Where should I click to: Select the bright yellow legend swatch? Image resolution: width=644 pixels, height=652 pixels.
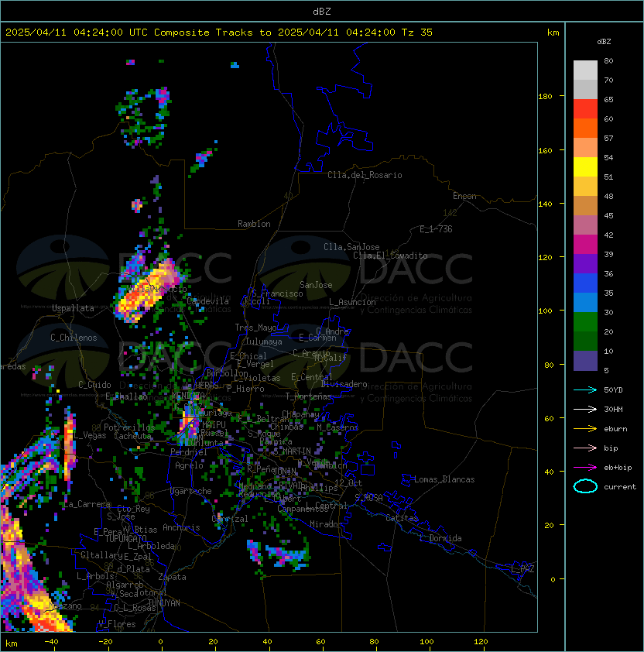585,167
